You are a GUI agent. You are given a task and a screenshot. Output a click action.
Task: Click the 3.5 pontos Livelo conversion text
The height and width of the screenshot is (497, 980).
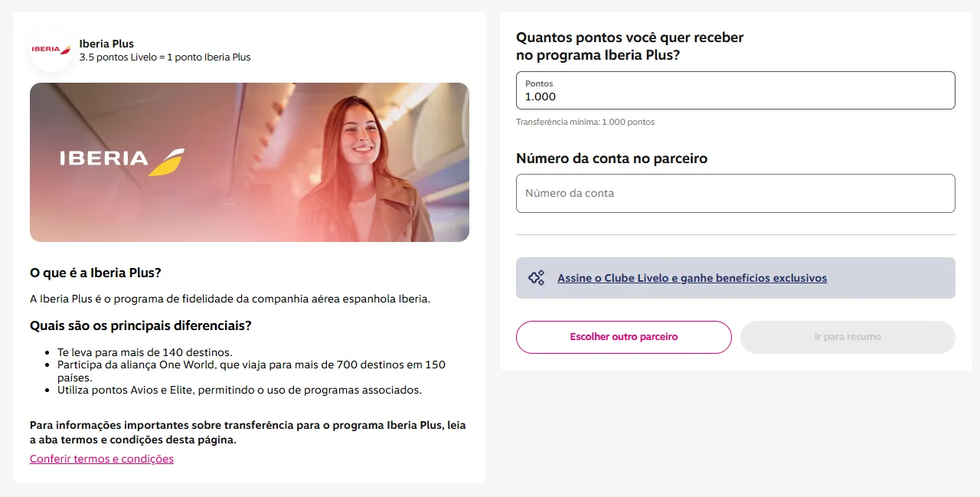(165, 57)
